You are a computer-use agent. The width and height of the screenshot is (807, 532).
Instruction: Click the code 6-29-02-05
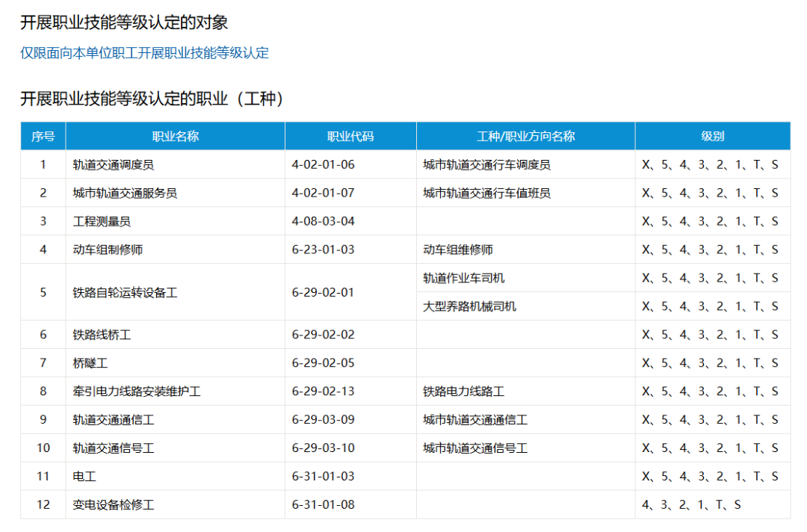(324, 362)
